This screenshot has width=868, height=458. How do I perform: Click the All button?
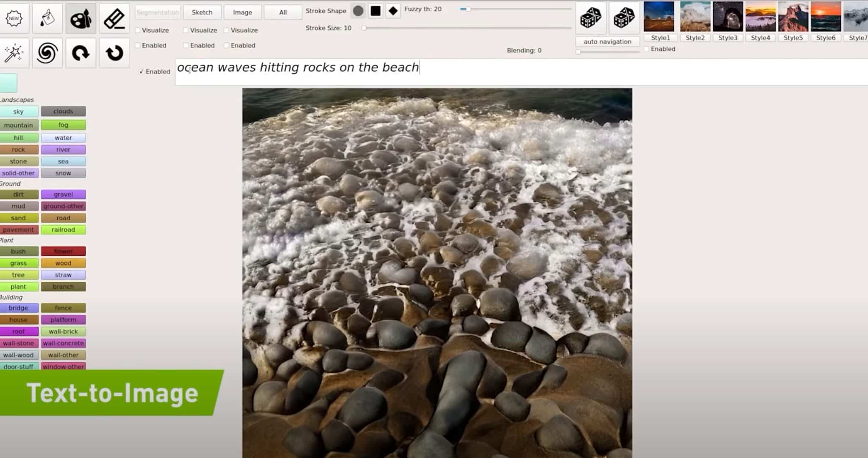point(283,12)
